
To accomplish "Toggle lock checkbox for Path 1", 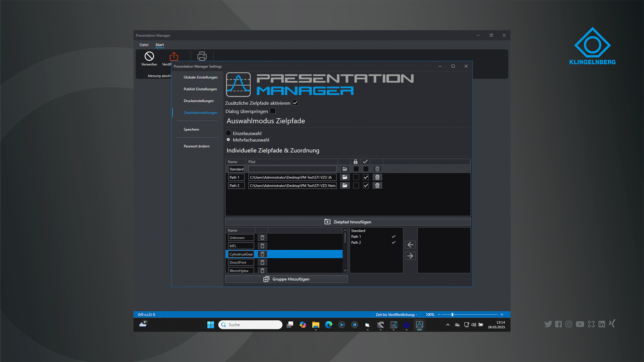I will point(356,177).
